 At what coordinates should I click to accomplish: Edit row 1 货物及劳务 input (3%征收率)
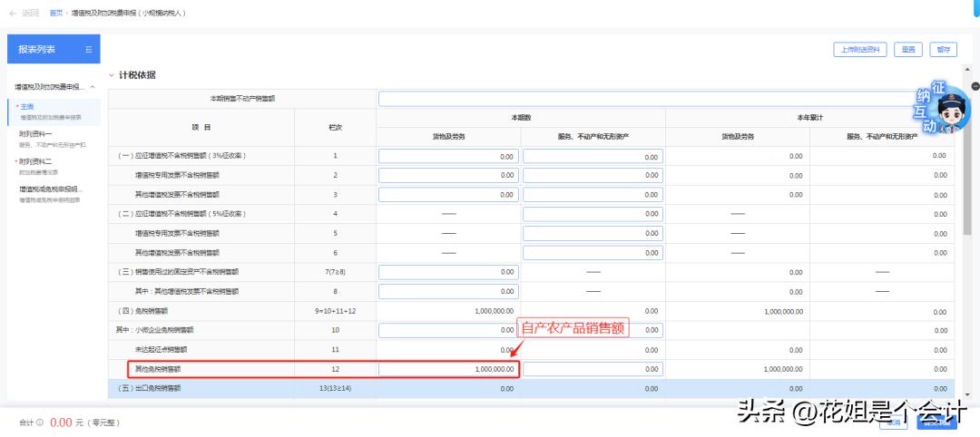pyautogui.click(x=448, y=156)
